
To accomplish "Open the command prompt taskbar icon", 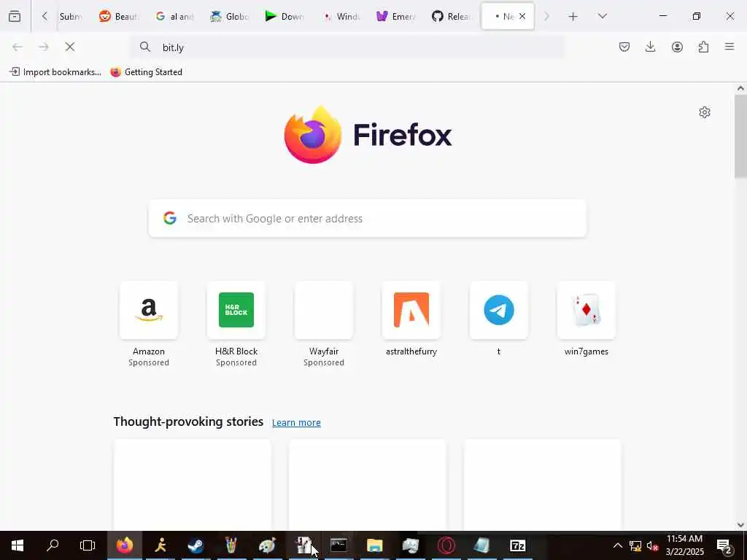I will 338,545.
